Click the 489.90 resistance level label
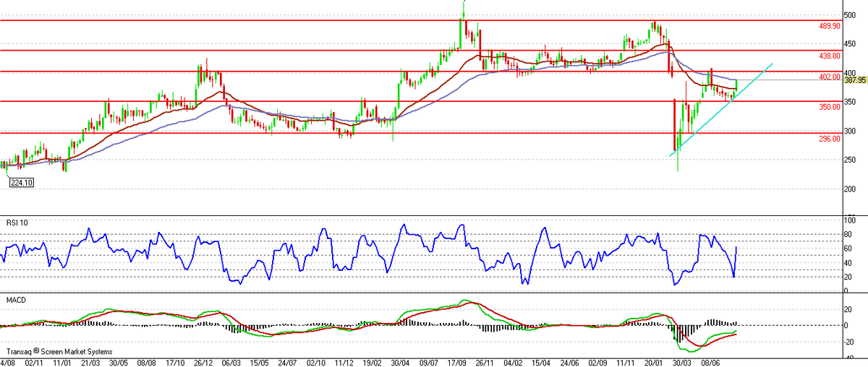 pyautogui.click(x=829, y=26)
